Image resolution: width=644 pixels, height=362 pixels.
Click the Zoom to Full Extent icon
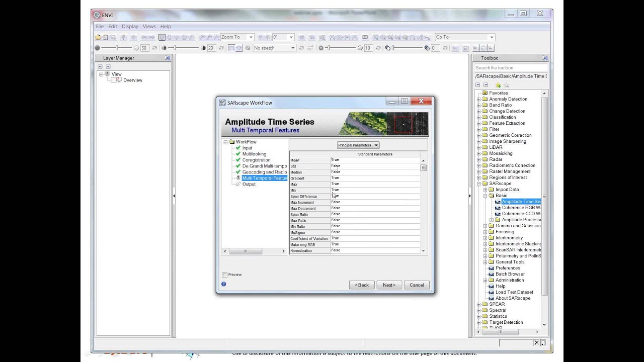(217, 37)
